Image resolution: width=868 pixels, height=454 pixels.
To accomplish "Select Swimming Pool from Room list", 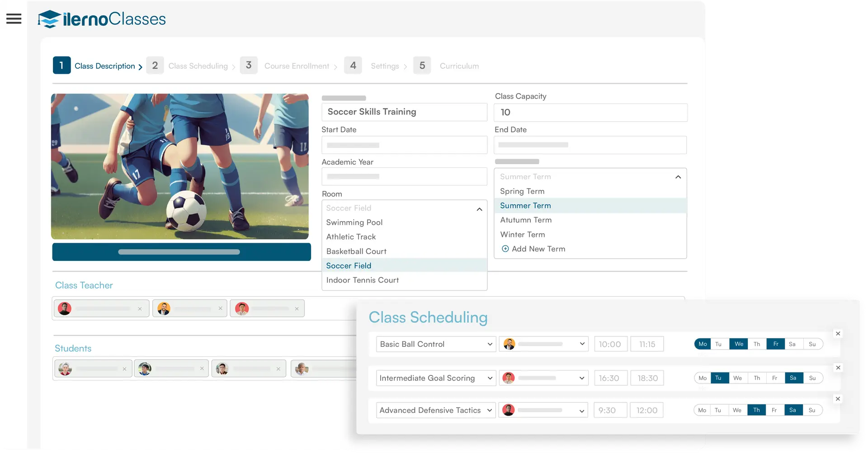I will pyautogui.click(x=404, y=222).
